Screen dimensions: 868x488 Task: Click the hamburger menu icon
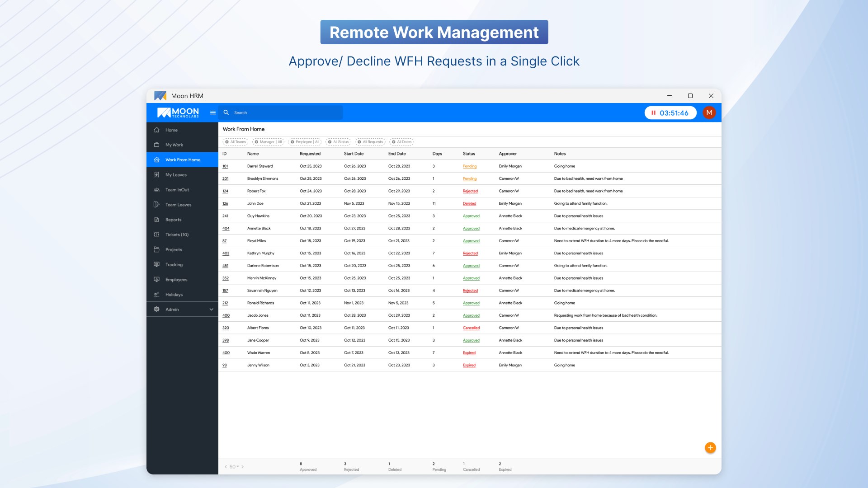212,113
